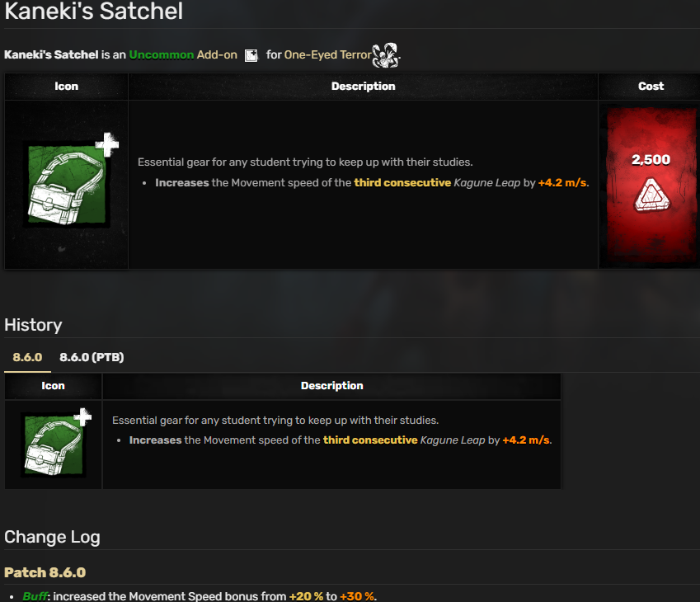Select the 8.6.0 history tab
The image size is (700, 602).
(x=27, y=357)
